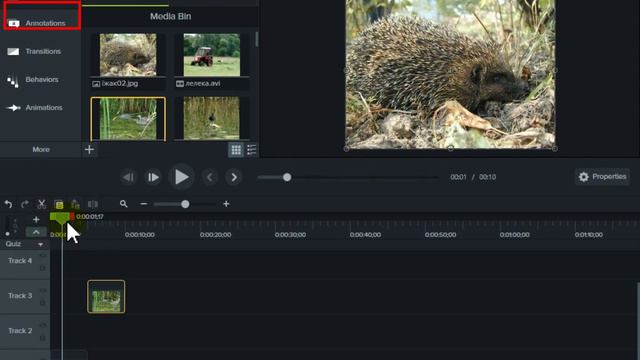Switch Media Bin to thumbnail grid view
640x360 pixels.
(x=236, y=150)
